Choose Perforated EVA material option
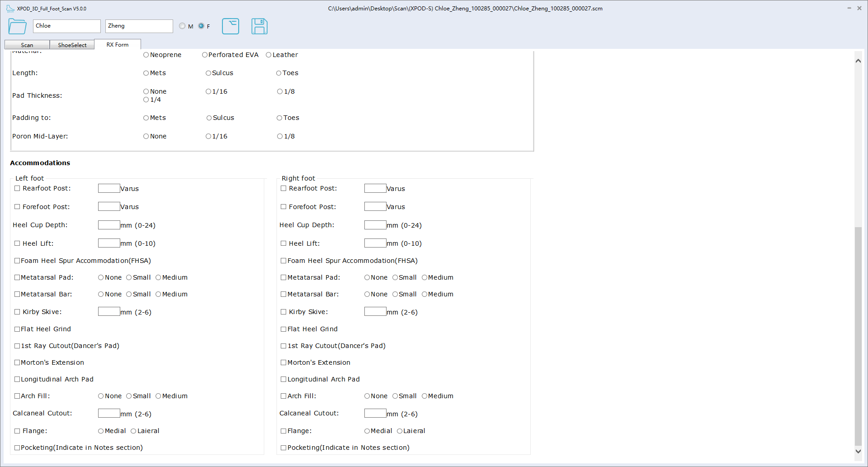 pyautogui.click(x=205, y=55)
